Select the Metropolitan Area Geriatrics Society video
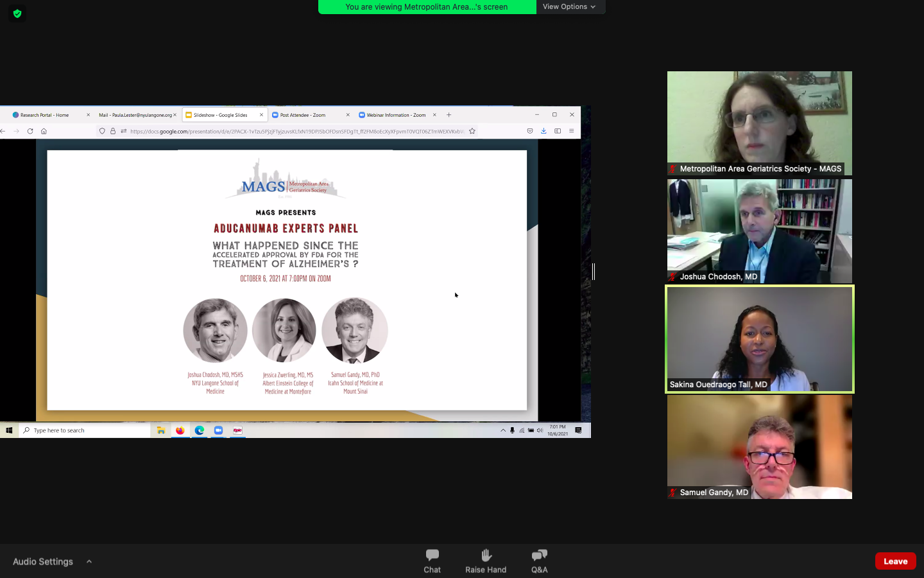 point(760,123)
